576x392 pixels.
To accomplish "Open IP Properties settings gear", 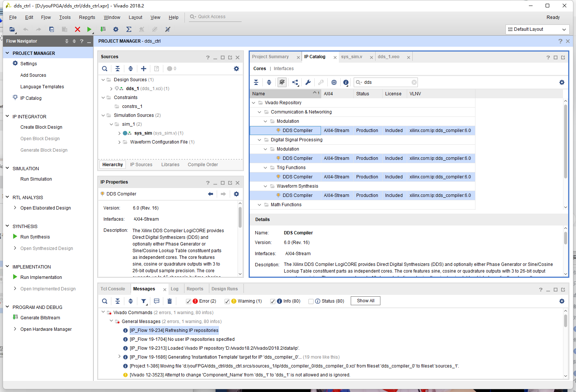I will click(236, 194).
